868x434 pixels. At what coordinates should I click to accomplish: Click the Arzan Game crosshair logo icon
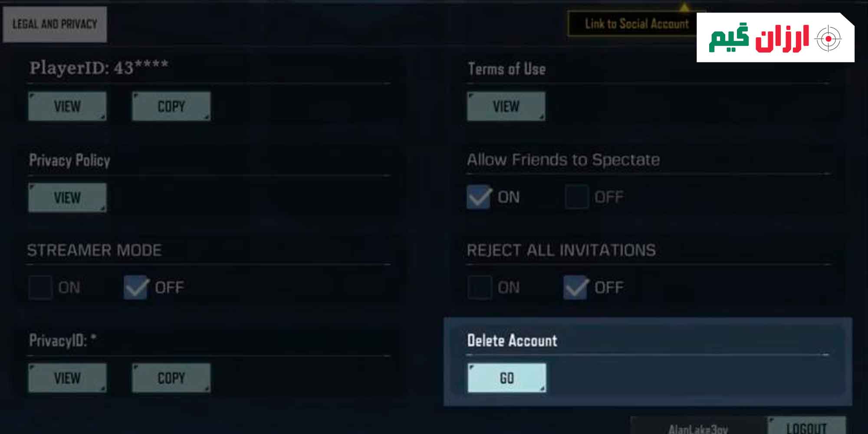[x=828, y=39]
